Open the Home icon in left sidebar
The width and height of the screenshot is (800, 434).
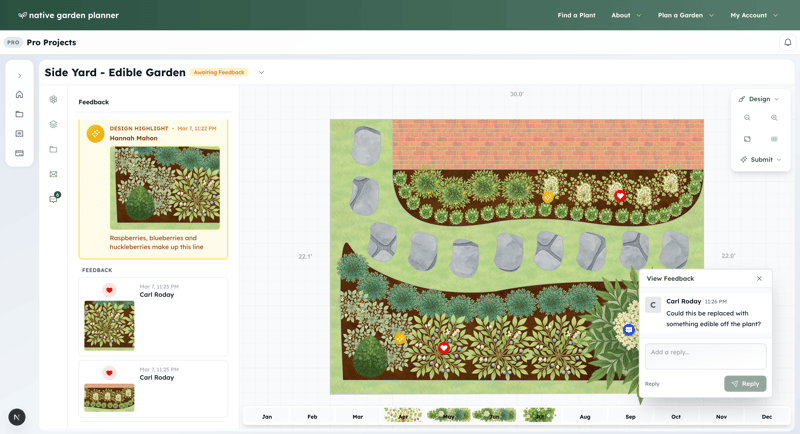coord(19,95)
